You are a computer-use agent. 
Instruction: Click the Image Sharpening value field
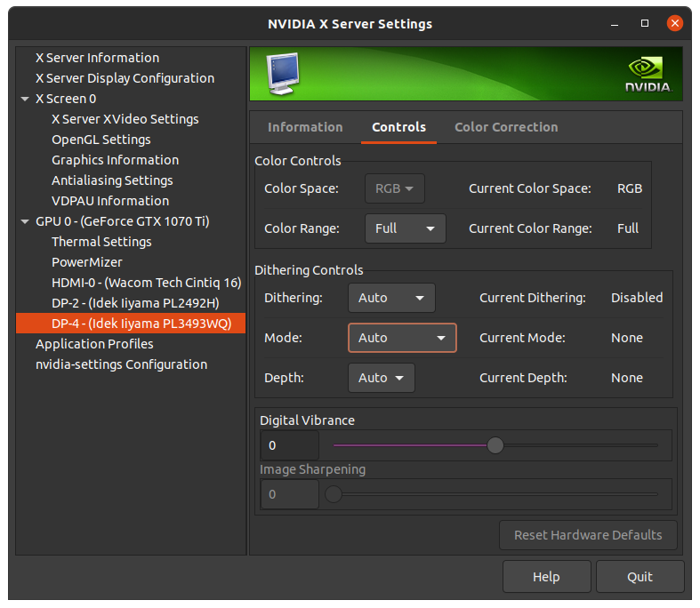coord(290,495)
